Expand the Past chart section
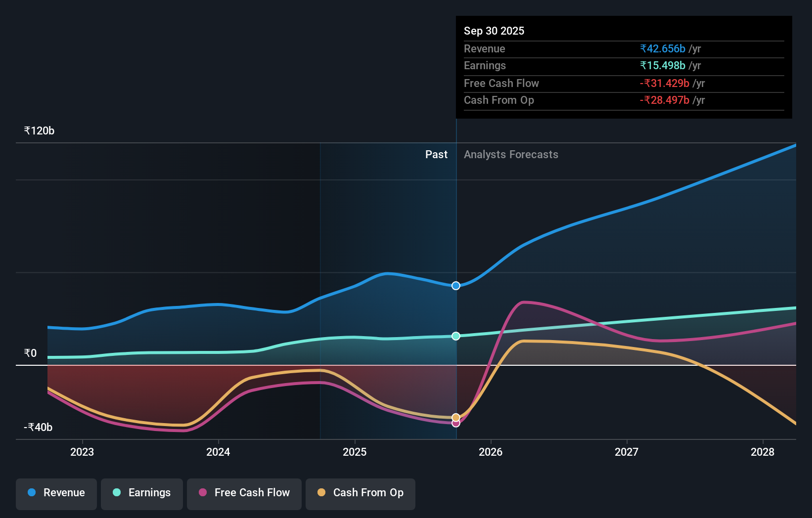Image resolution: width=812 pixels, height=518 pixels. tap(436, 154)
